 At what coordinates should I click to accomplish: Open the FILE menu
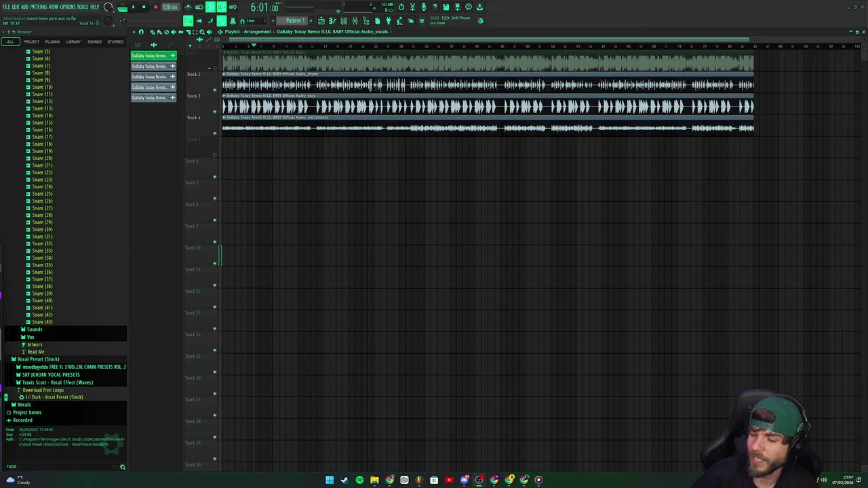[6, 7]
